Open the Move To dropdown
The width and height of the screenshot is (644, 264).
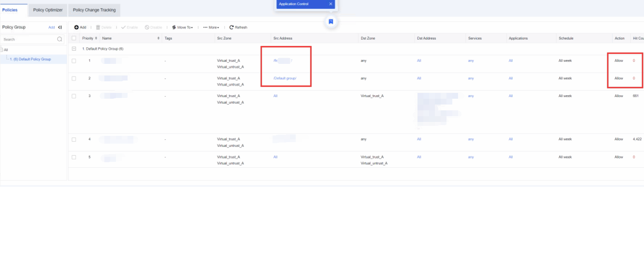click(x=182, y=27)
